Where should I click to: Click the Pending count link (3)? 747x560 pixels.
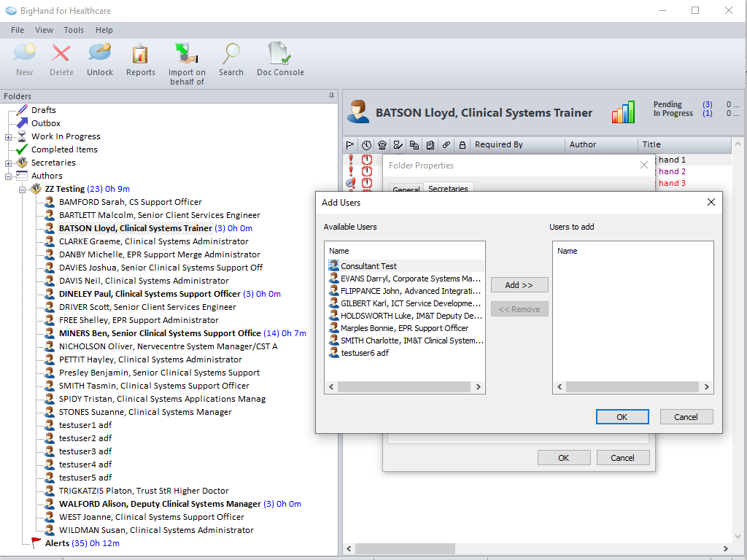coord(708,104)
